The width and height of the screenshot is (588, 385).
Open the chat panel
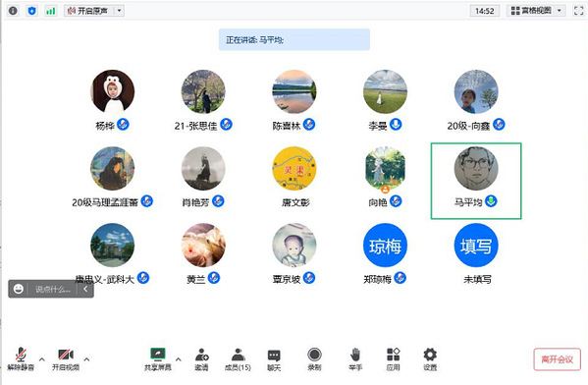tap(274, 359)
